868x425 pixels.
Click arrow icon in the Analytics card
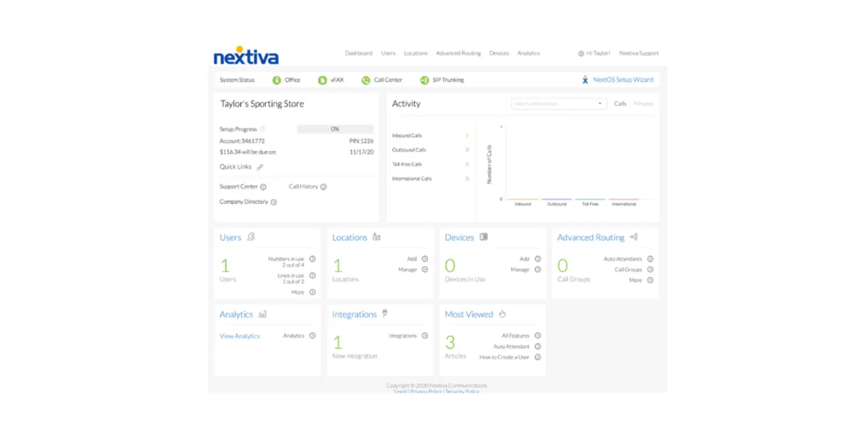[x=313, y=336]
